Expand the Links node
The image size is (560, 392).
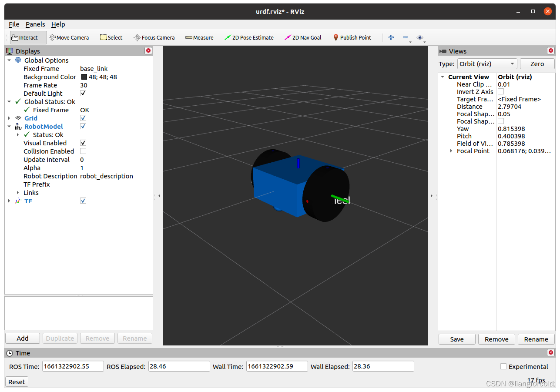point(18,192)
